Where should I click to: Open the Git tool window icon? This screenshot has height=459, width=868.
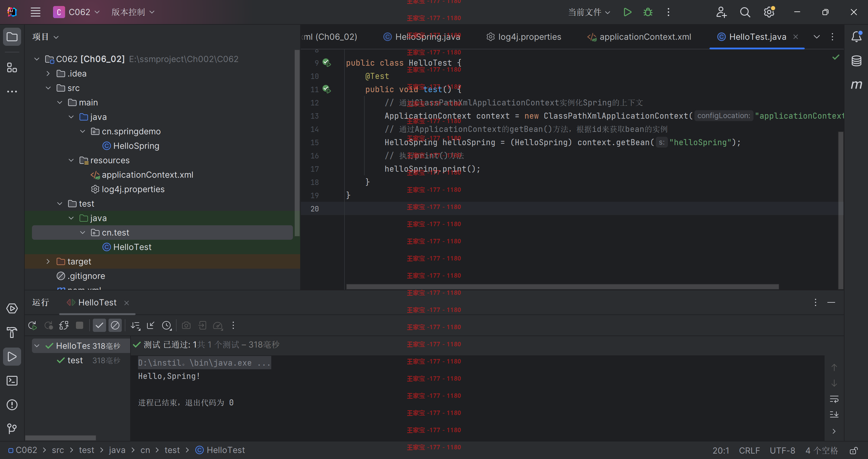[12, 429]
